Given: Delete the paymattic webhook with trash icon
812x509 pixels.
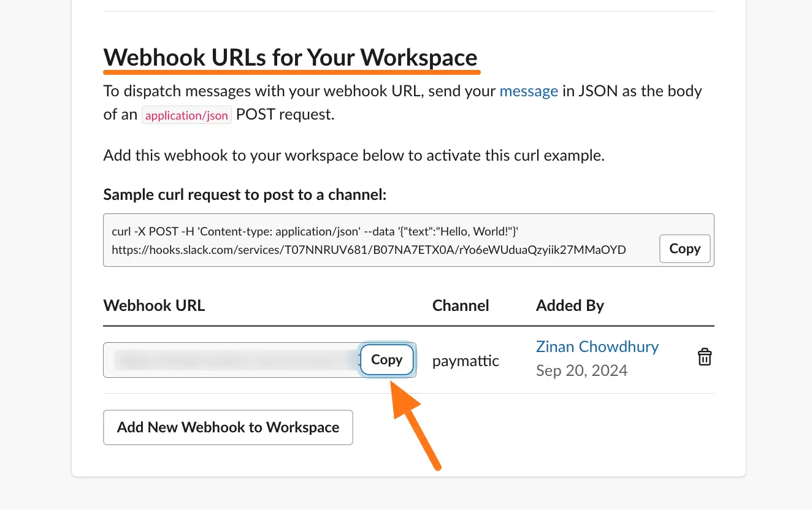Looking at the screenshot, I should [705, 358].
